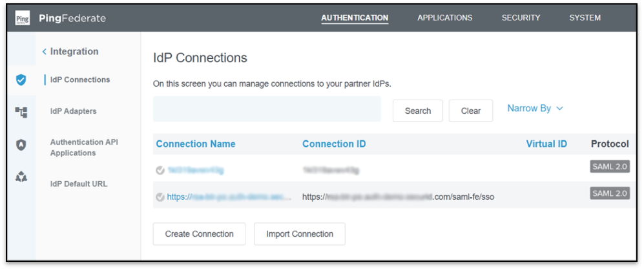
Task: Open the triangular cluster sidebar icon
Action: click(21, 177)
